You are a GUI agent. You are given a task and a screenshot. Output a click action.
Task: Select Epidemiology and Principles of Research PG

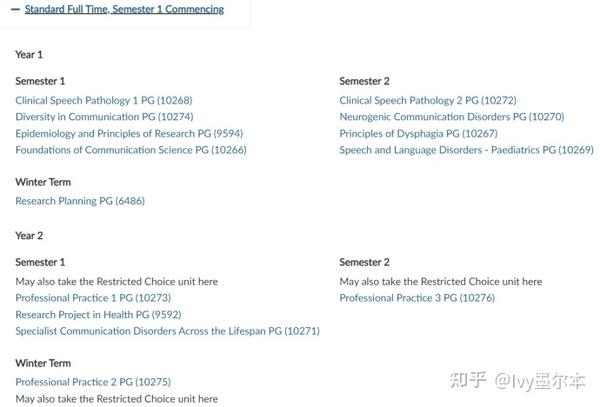129,133
